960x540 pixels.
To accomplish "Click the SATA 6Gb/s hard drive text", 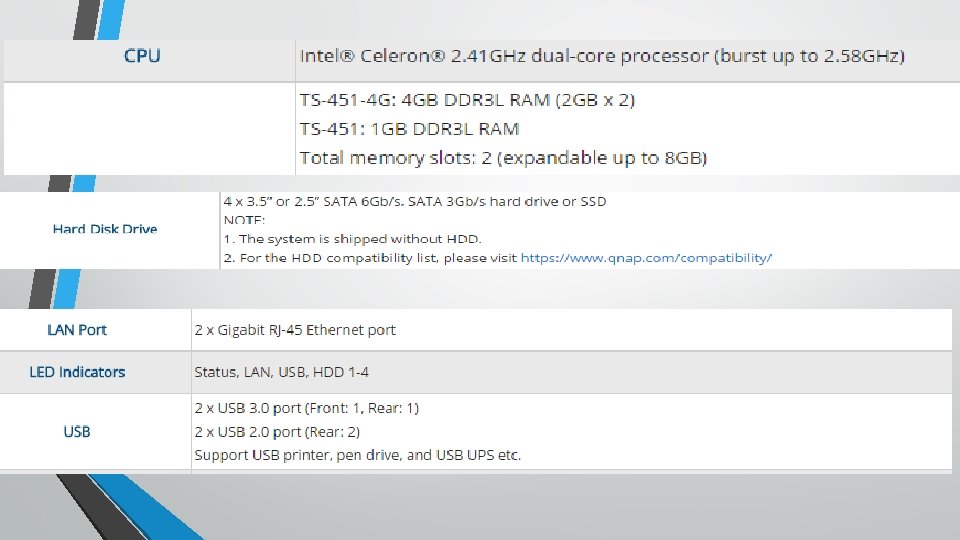I will pyautogui.click(x=415, y=201).
